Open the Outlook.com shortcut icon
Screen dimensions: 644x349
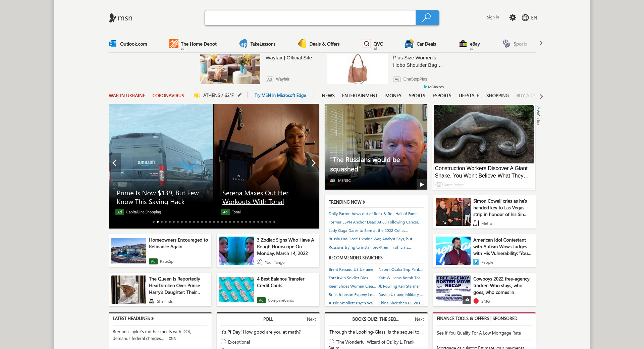click(113, 44)
